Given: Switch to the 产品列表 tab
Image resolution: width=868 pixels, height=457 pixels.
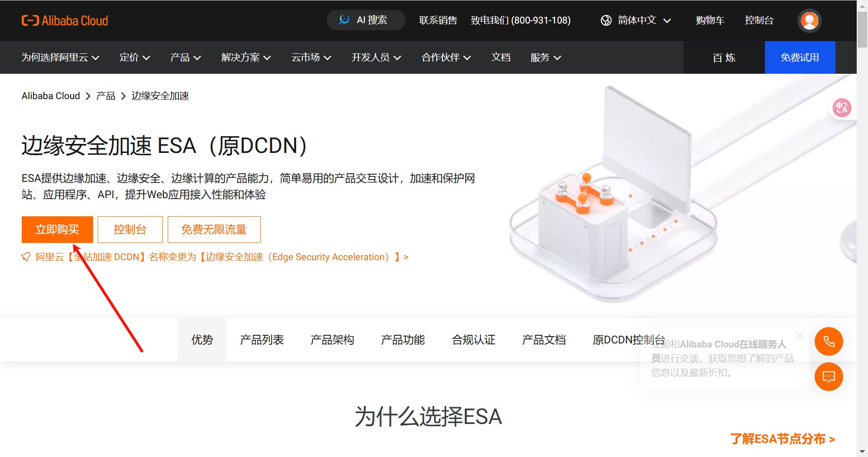Looking at the screenshot, I should (262, 340).
